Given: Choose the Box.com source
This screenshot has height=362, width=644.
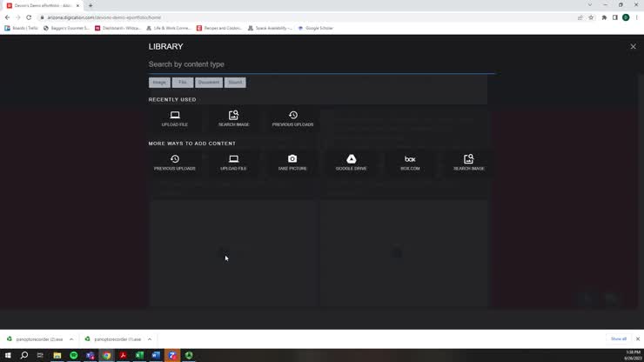Looking at the screenshot, I should tap(410, 162).
